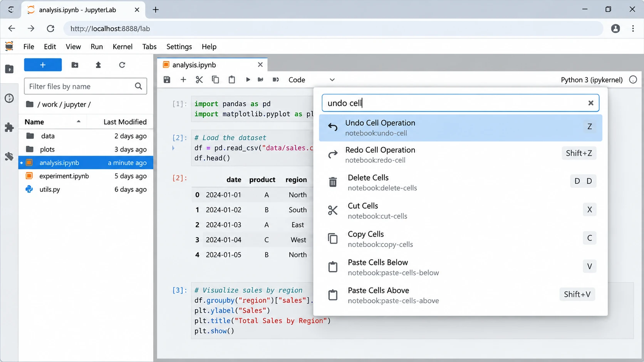644x362 pixels.
Task: Create a new folder in file browser
Action: coord(75,65)
